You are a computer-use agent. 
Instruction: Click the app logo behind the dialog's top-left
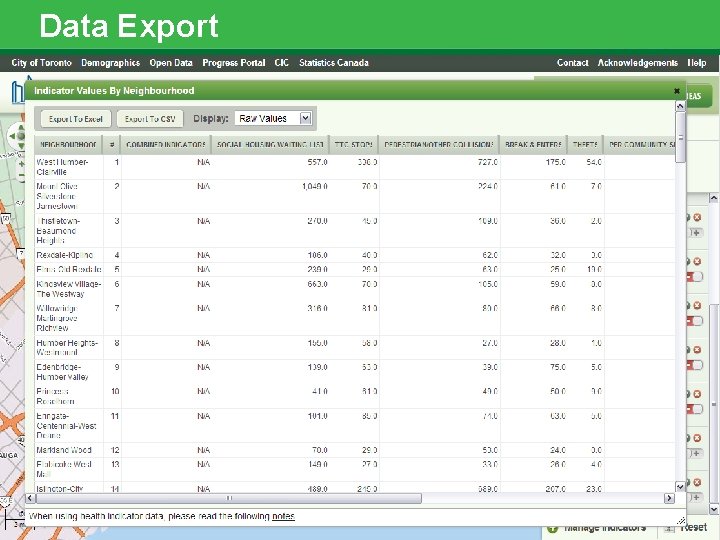[x=17, y=91]
